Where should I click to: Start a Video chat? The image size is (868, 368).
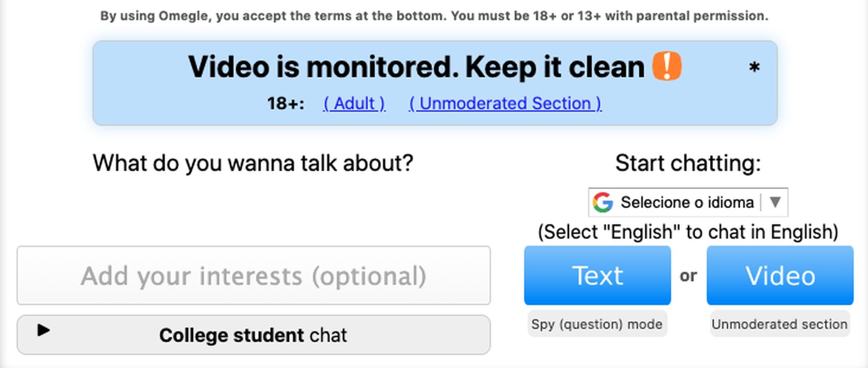(x=780, y=275)
